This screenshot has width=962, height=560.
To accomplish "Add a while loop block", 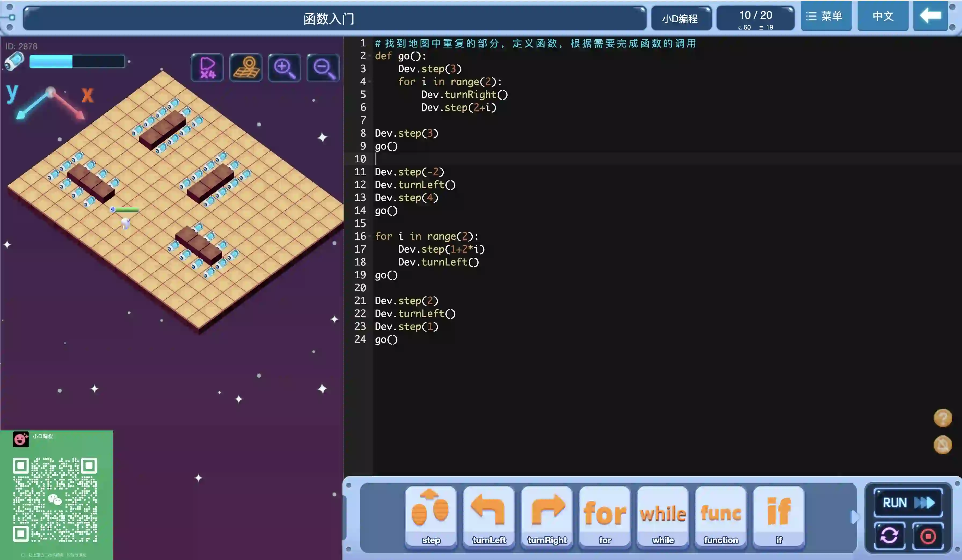I will (x=663, y=517).
